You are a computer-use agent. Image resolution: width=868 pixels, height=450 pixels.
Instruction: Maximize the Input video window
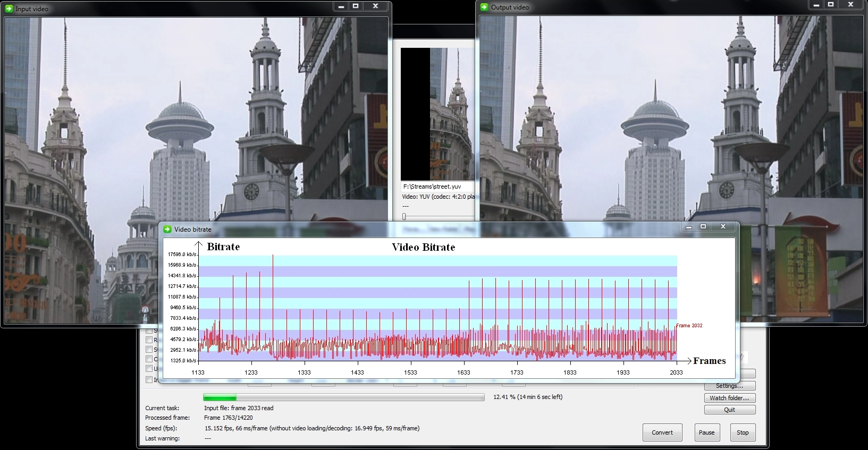point(356,6)
